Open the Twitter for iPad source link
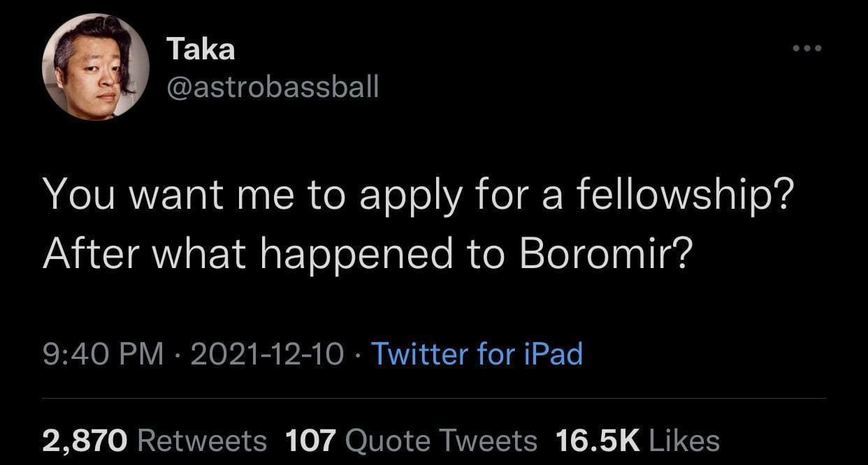Viewport: 868px width, 465px height. (x=476, y=354)
